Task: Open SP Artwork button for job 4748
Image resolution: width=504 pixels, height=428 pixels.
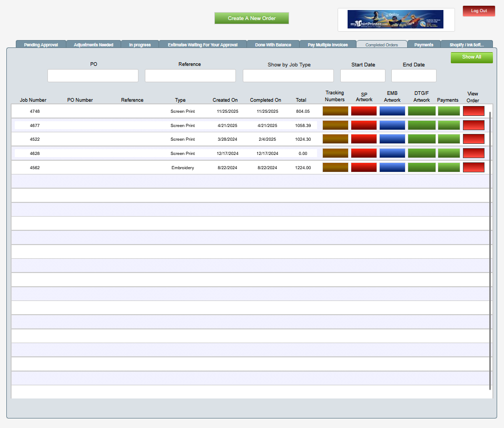Action: tap(364, 111)
